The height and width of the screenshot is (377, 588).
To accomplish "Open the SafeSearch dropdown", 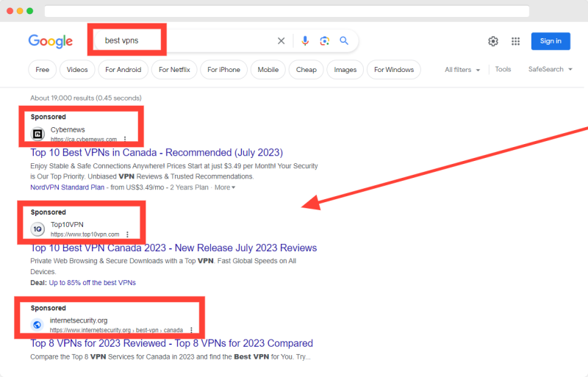I will click(x=550, y=69).
